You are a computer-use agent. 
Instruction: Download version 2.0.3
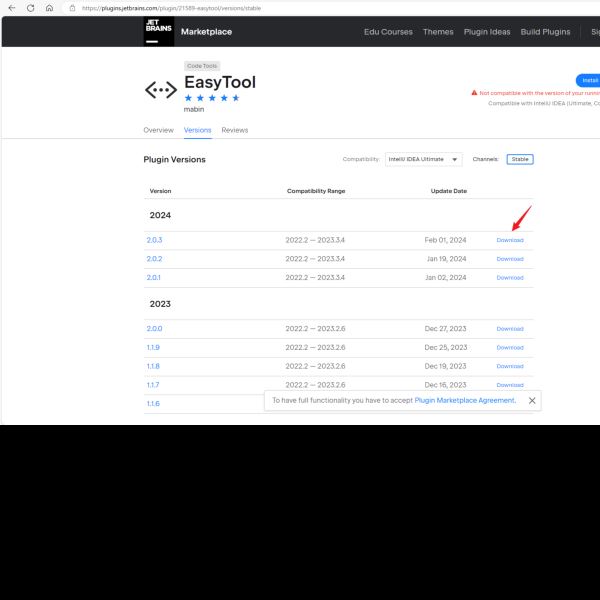509,240
